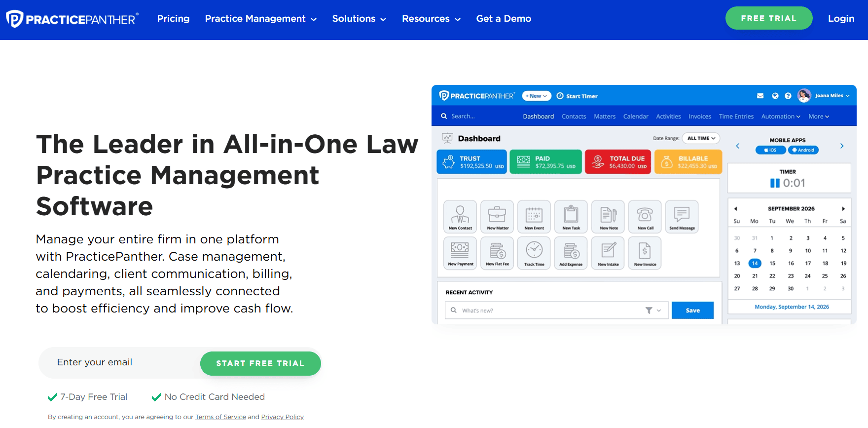Switch to the Dashboard tab
The height and width of the screenshot is (428, 868).
coord(538,117)
